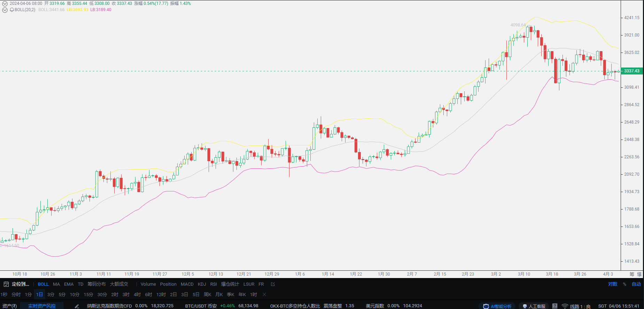
Task: Select the 2时 interval
Action: coord(115,294)
